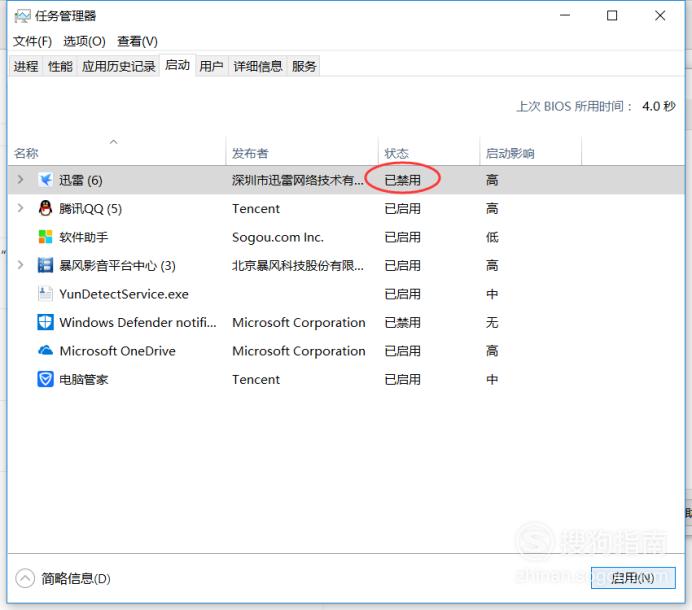Minimize the Task Manager window
Screen dimensions: 692x610
[x=565, y=15]
